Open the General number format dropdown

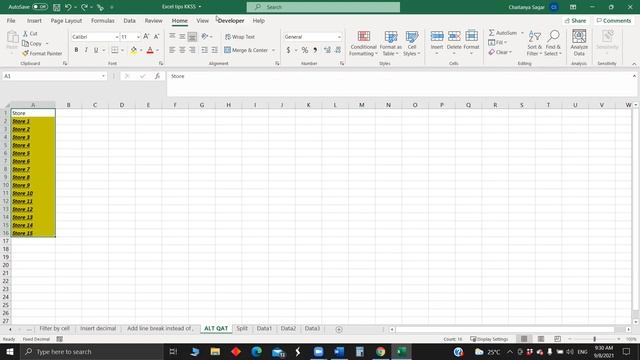click(339, 37)
